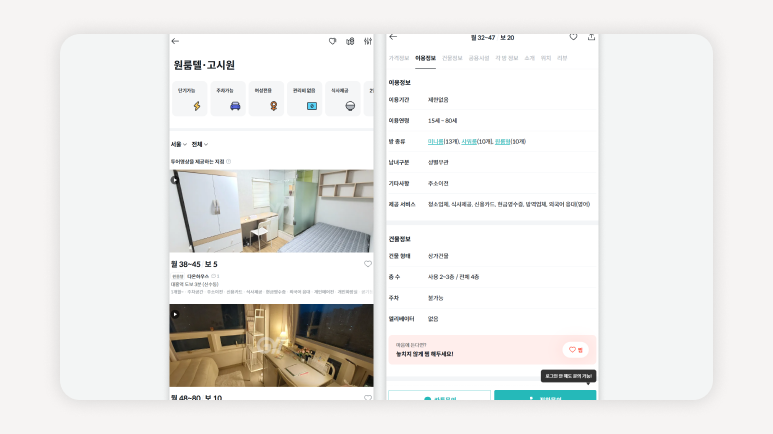
Task: Switch to the 소개 tab
Action: 529,58
